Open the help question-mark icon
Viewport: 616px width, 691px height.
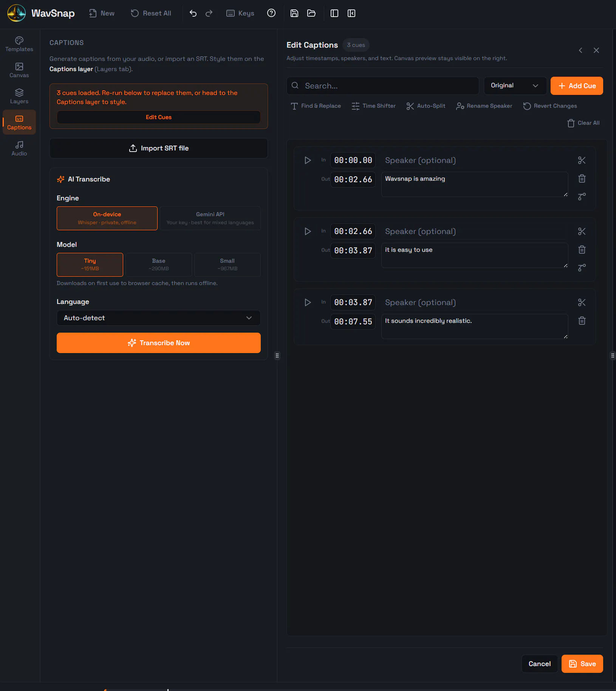pos(271,13)
